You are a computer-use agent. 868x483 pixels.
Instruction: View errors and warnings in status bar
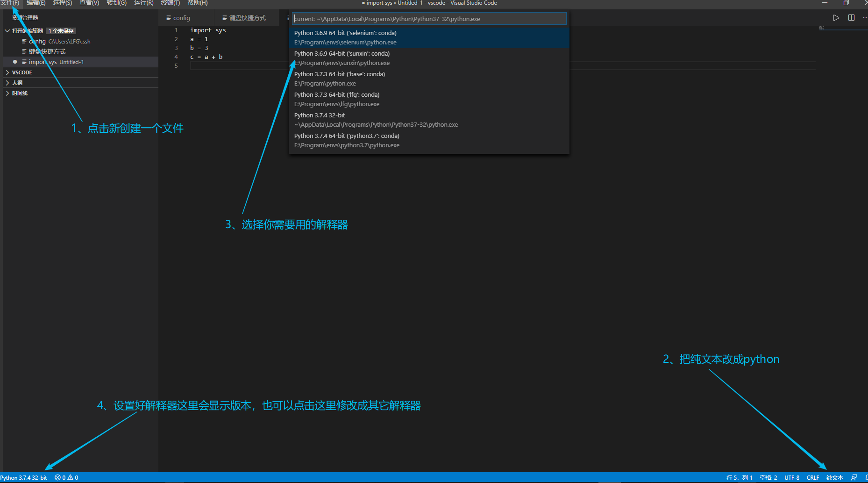pyautogui.click(x=66, y=477)
